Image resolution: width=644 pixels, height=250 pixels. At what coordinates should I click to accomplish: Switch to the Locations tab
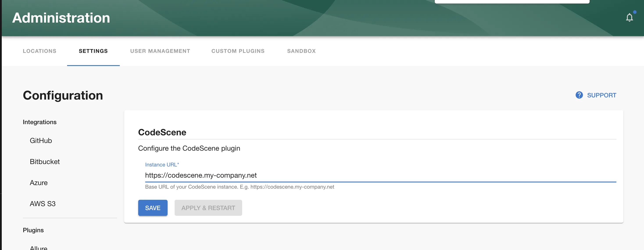[39, 51]
